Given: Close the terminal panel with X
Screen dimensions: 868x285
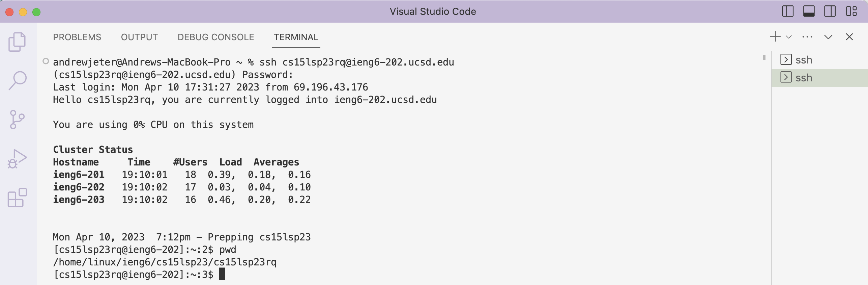Looking at the screenshot, I should pyautogui.click(x=849, y=37).
